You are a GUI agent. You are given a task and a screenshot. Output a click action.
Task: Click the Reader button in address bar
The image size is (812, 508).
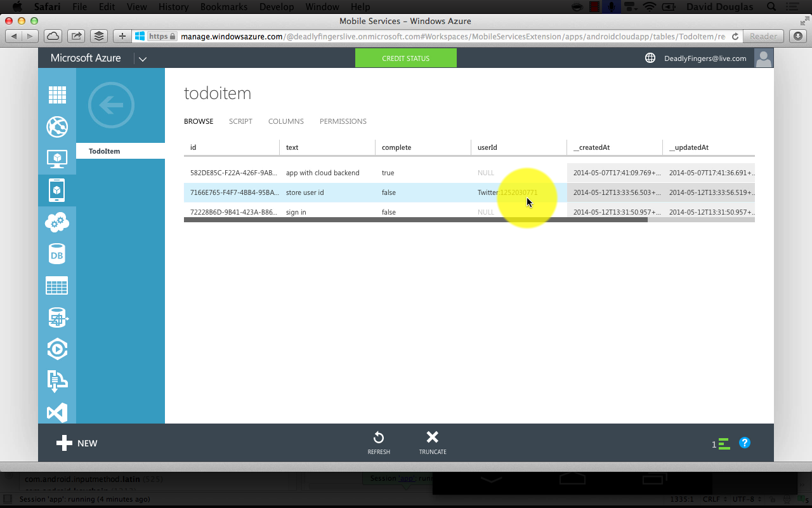[x=764, y=36]
